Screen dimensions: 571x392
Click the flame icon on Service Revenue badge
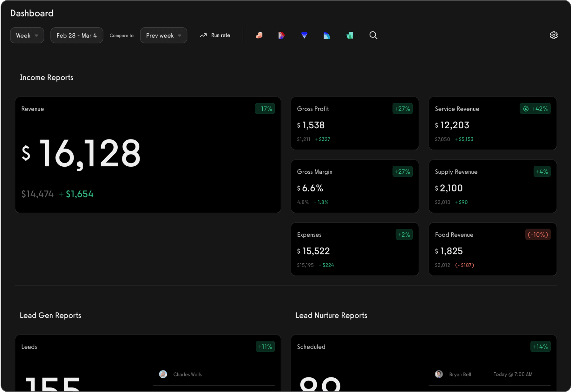click(x=526, y=109)
